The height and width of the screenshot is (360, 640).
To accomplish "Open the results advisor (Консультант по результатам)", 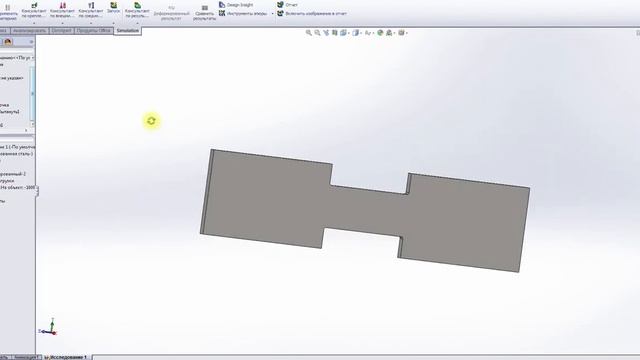I will click(x=137, y=10).
